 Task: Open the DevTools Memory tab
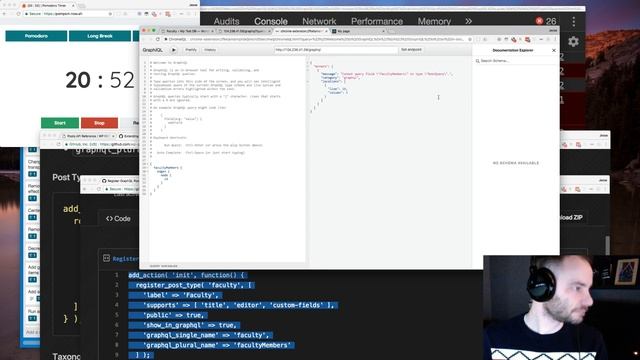(434, 21)
